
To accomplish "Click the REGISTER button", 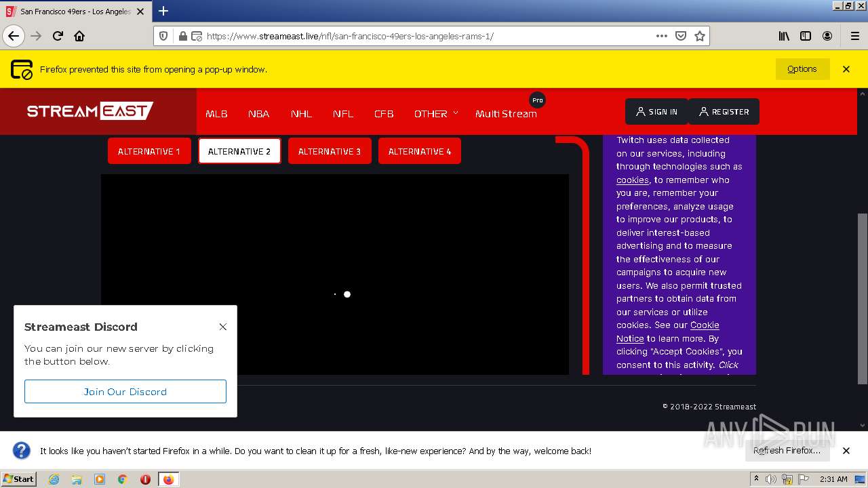I will click(x=724, y=112).
